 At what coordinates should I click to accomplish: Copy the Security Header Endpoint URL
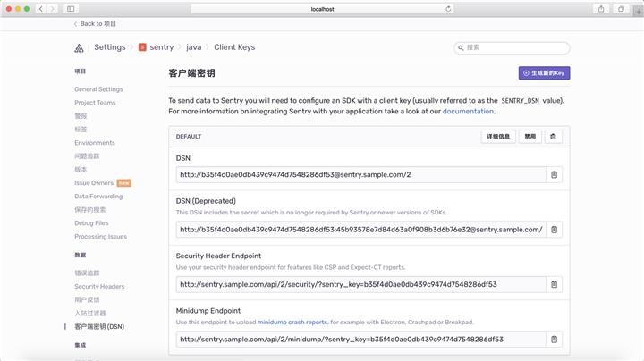click(x=554, y=284)
